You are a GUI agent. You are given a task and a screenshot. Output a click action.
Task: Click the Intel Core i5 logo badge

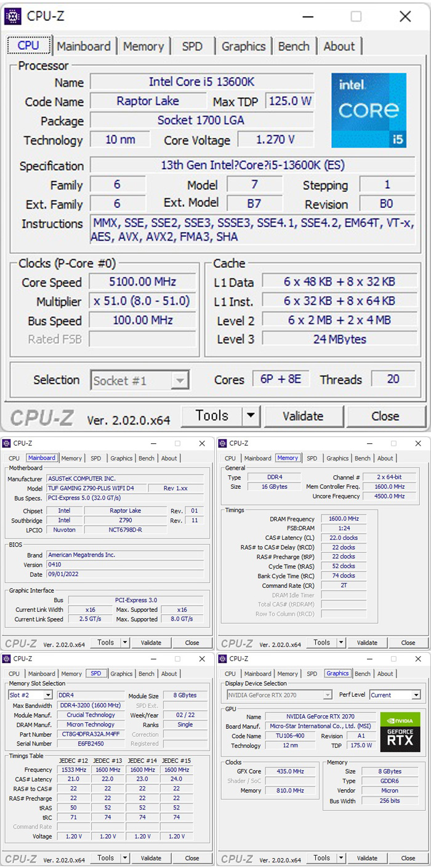[x=369, y=111]
